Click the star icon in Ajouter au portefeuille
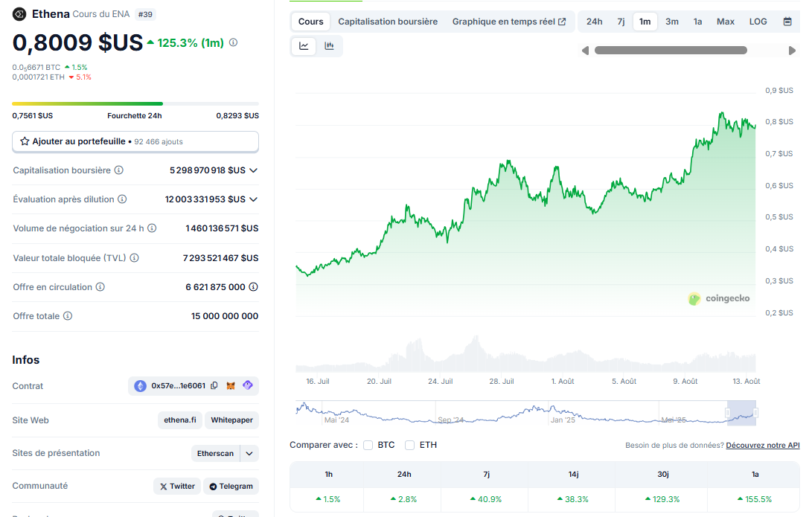812x517 pixels. tap(25, 141)
